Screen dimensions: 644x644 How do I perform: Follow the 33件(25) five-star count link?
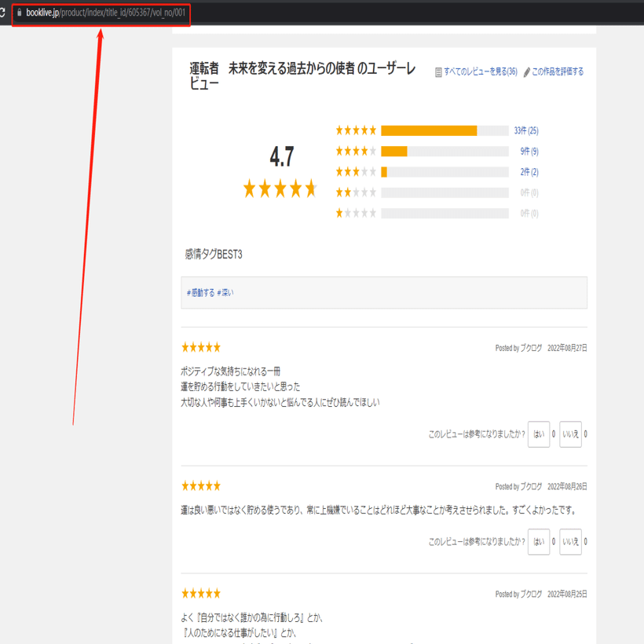[527, 130]
